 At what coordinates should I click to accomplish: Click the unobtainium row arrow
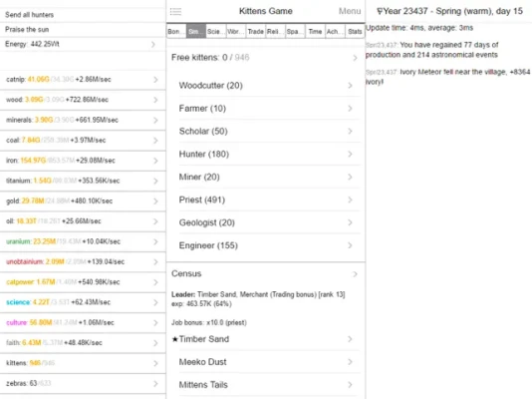pyautogui.click(x=155, y=261)
